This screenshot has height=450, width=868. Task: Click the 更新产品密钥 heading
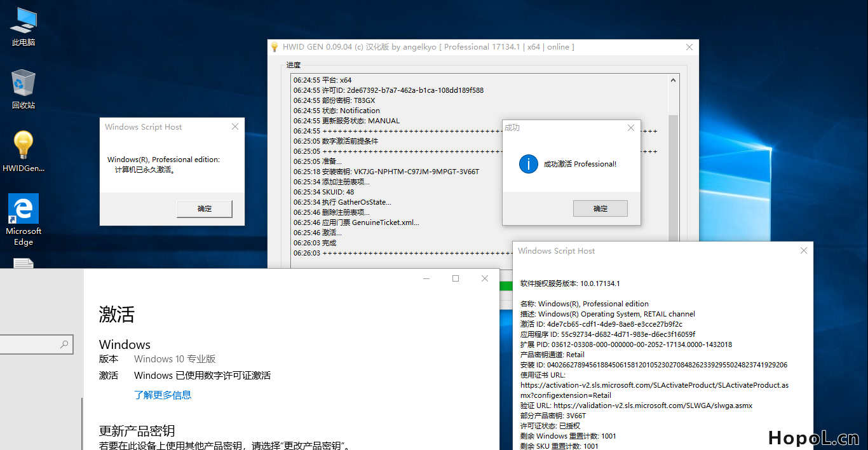pos(137,431)
